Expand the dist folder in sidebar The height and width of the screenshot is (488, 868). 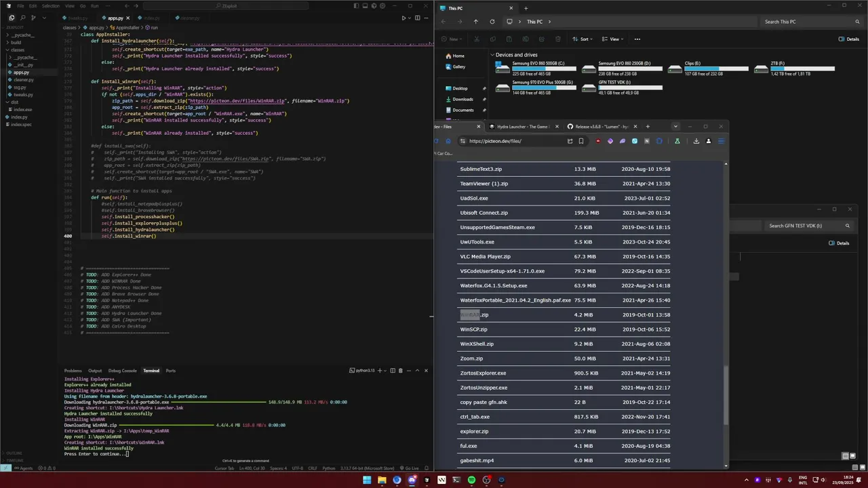15,102
